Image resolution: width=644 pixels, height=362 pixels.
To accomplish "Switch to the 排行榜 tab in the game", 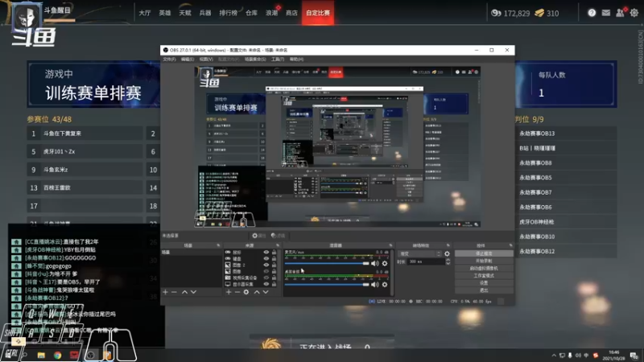I will [x=229, y=13].
